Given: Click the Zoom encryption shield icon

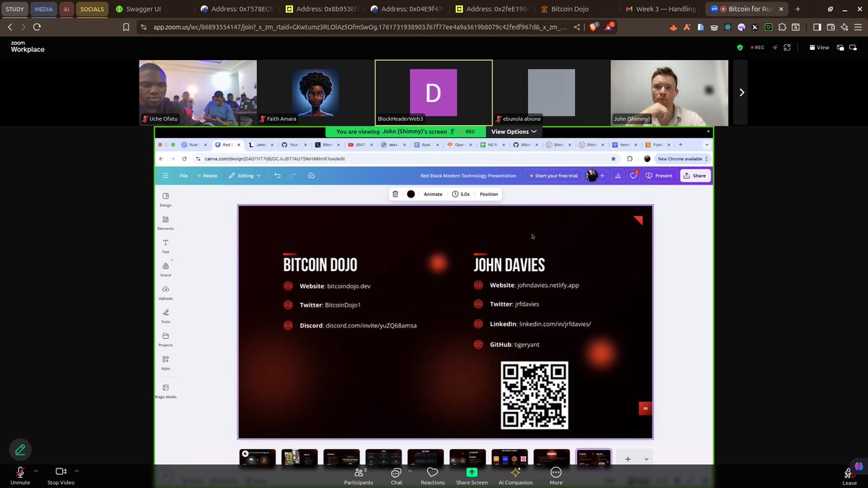Looking at the screenshot, I should pyautogui.click(x=739, y=48).
